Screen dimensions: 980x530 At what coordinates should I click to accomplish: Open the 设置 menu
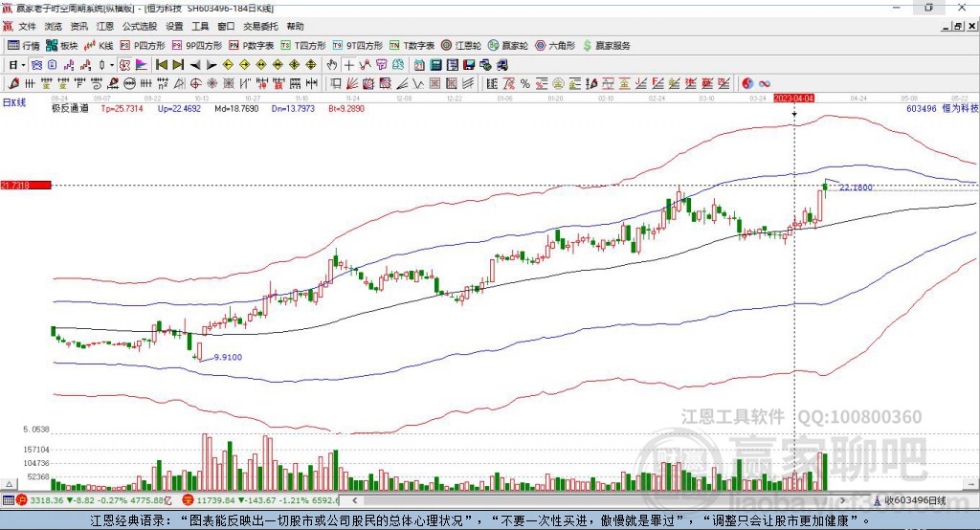point(174,26)
